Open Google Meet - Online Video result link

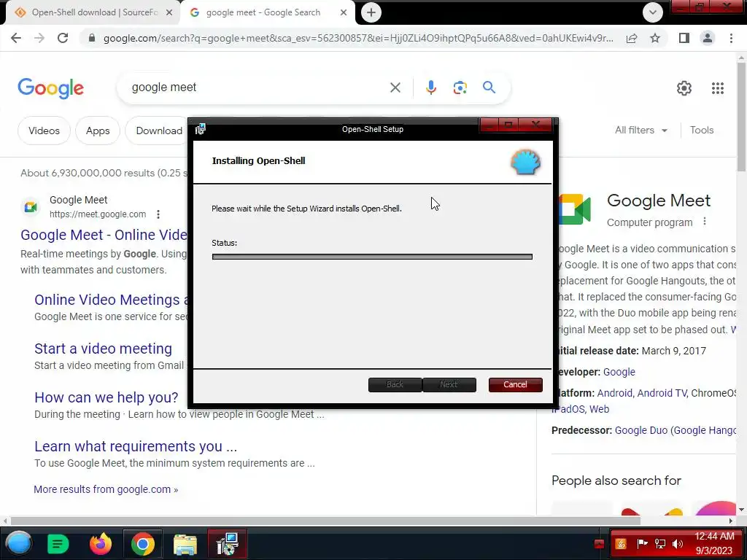pos(104,235)
